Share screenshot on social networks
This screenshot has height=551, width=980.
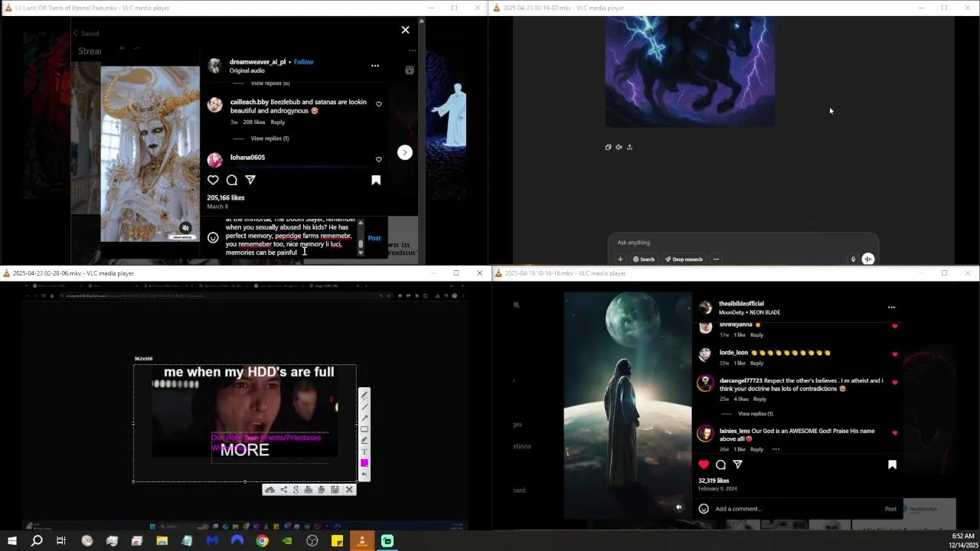tap(283, 490)
